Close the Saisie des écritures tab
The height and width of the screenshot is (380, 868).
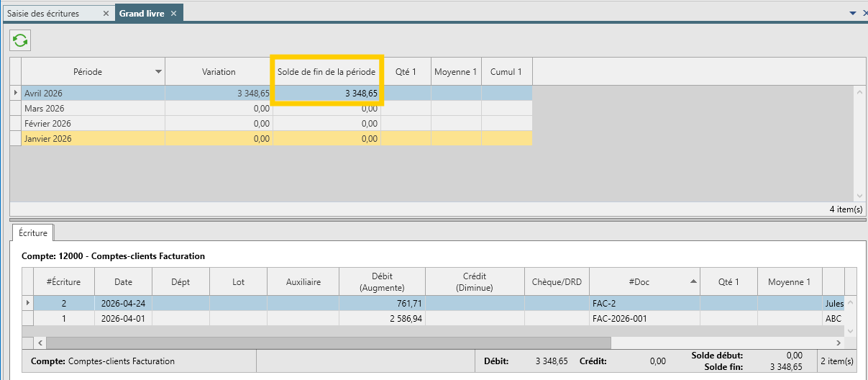pyautogui.click(x=105, y=14)
